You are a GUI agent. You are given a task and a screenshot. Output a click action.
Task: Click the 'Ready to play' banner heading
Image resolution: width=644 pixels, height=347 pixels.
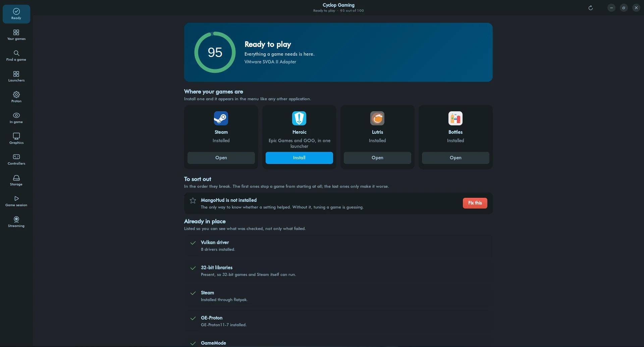coord(268,45)
